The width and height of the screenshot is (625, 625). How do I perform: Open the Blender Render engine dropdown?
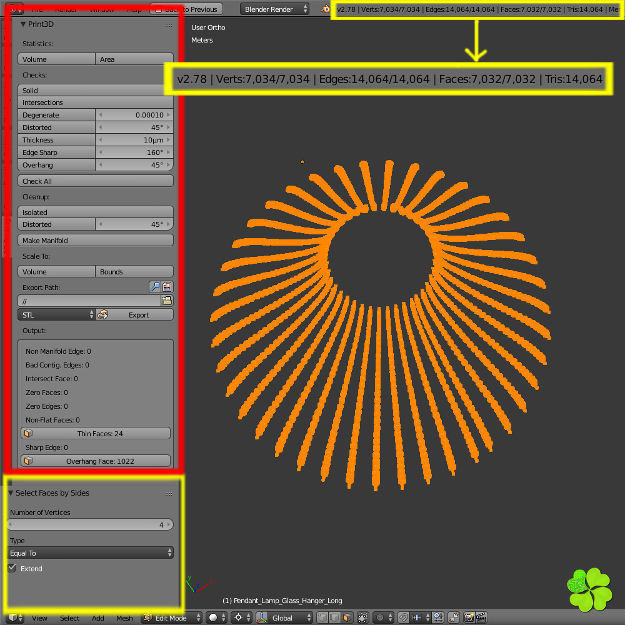pyautogui.click(x=275, y=9)
